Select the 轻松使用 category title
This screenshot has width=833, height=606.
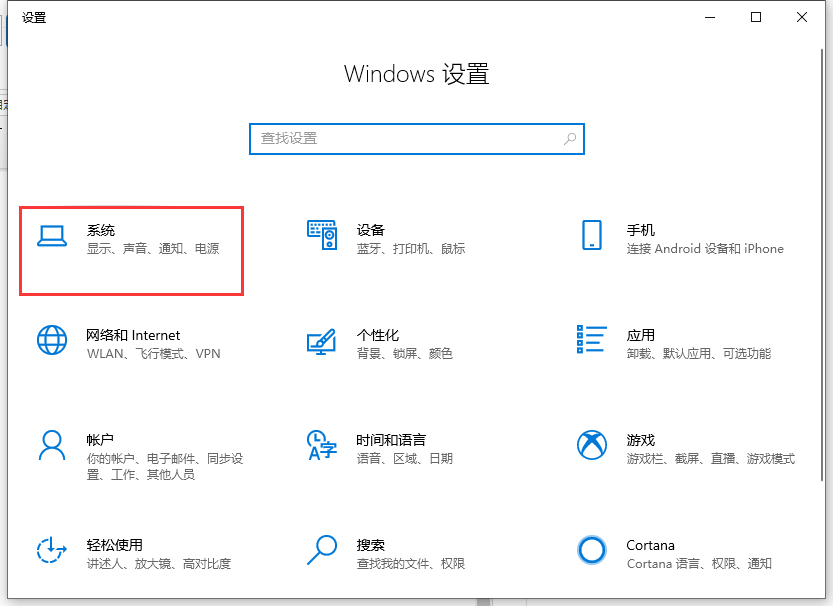115,545
